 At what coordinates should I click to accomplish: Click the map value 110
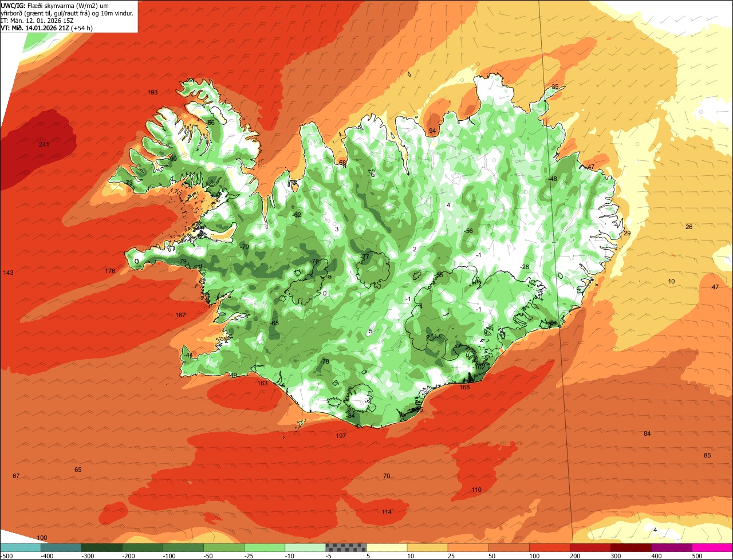476,490
